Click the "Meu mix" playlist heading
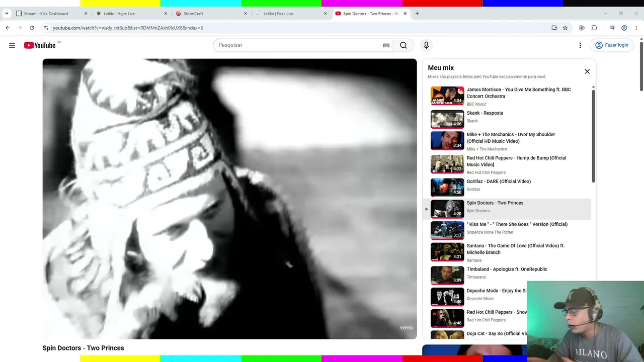Viewport: 644px width, 362px height. pos(441,68)
